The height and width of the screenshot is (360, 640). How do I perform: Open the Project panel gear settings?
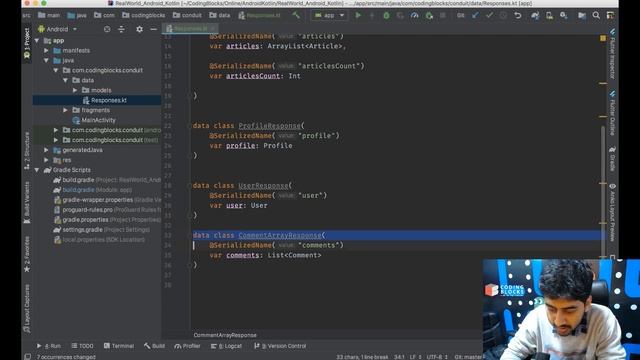tap(139, 29)
